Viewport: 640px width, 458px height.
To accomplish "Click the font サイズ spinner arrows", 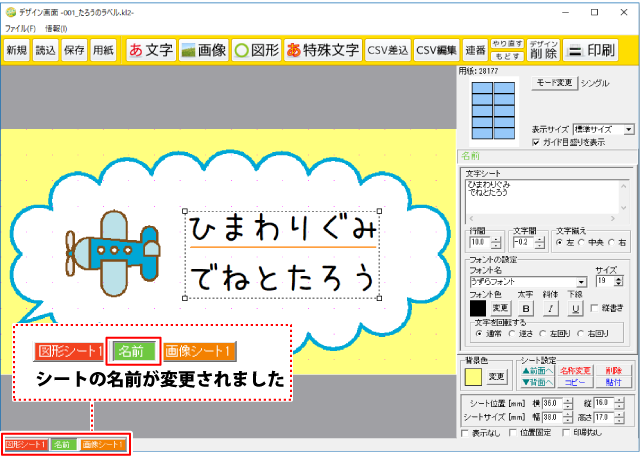I will (x=618, y=282).
